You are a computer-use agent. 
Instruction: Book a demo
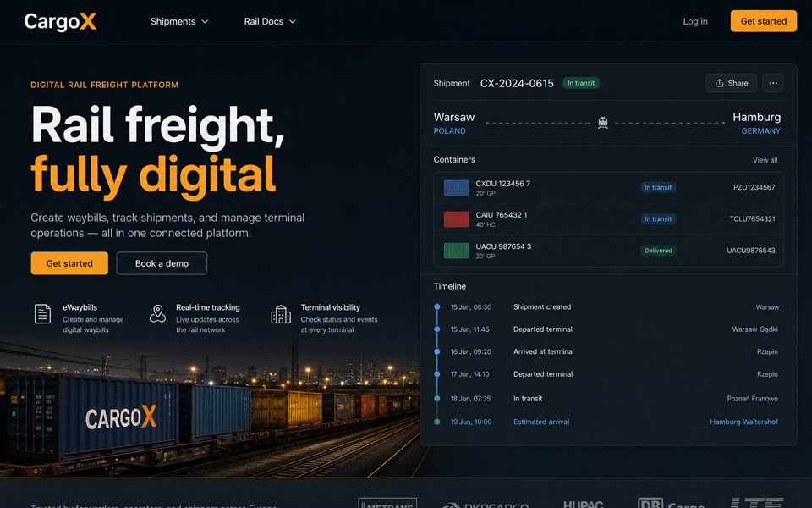pyautogui.click(x=162, y=263)
